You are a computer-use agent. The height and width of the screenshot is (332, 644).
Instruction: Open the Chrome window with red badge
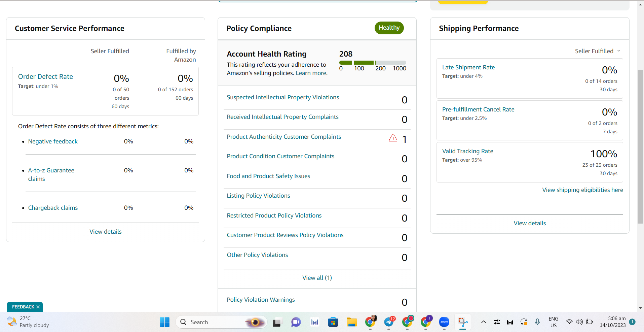click(408, 322)
